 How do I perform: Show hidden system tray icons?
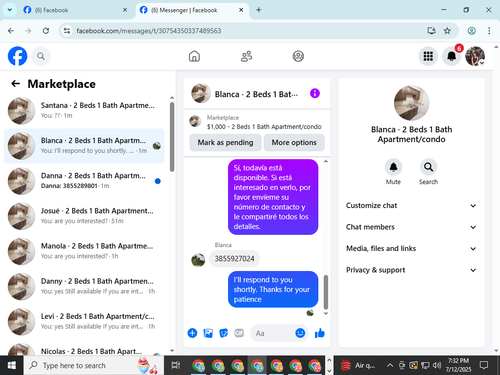point(389,366)
